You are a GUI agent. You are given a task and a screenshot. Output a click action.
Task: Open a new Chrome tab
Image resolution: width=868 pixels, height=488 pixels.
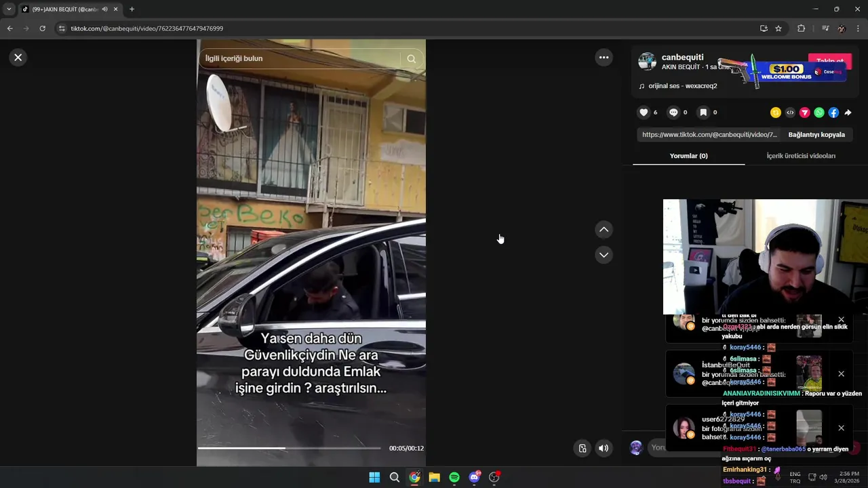pyautogui.click(x=132, y=9)
